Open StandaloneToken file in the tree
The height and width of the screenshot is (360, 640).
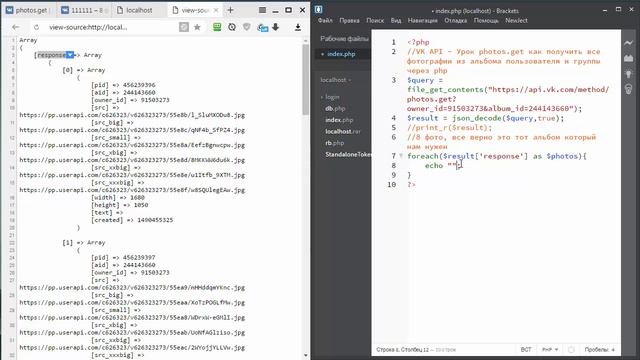[x=348, y=154]
